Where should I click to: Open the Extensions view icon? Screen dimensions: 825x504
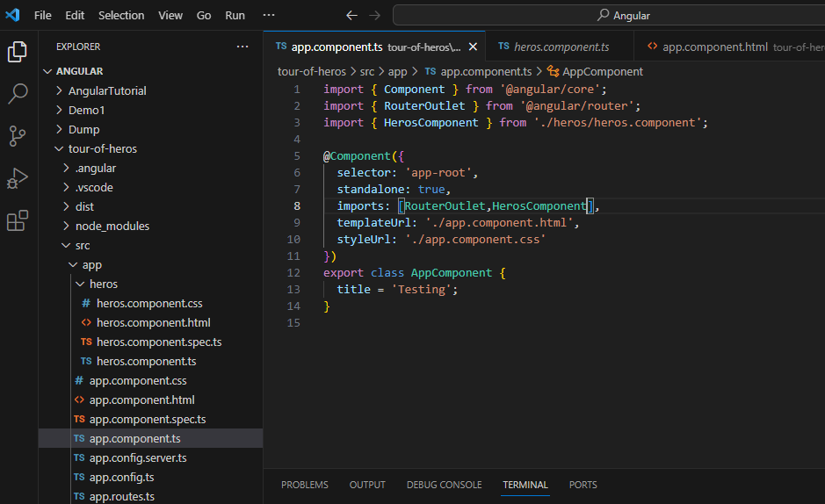point(18,220)
